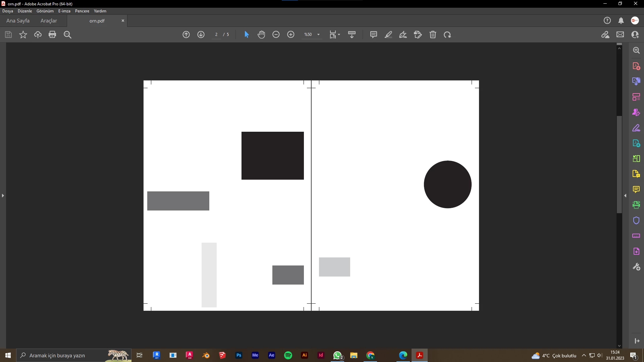Click the zoom in plus icon

coord(291,35)
